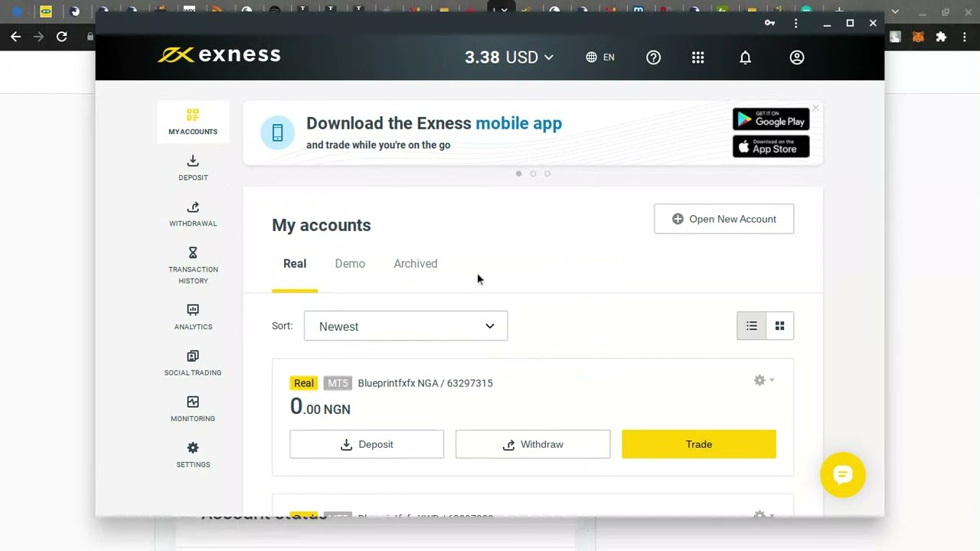Click the browser Forward arrow

coord(38,37)
